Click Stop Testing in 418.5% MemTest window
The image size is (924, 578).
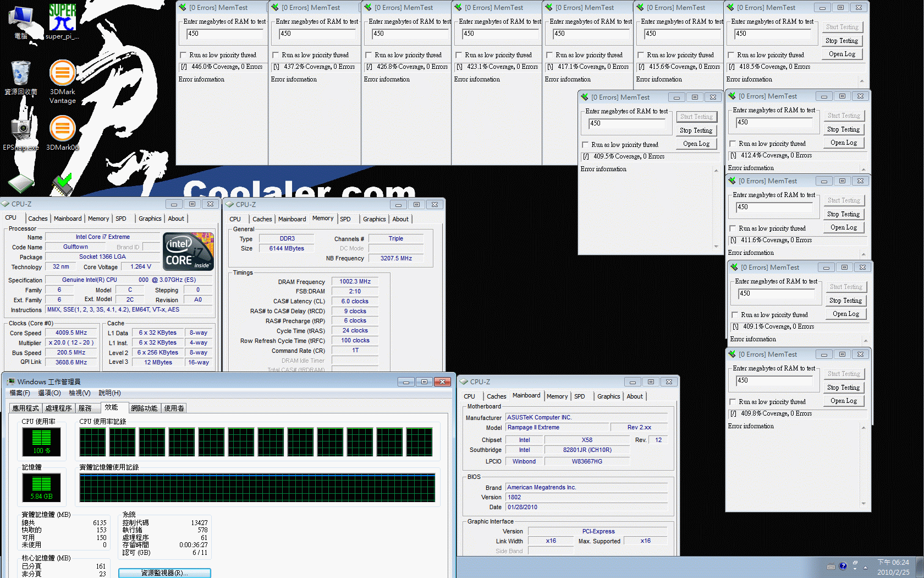(x=842, y=41)
